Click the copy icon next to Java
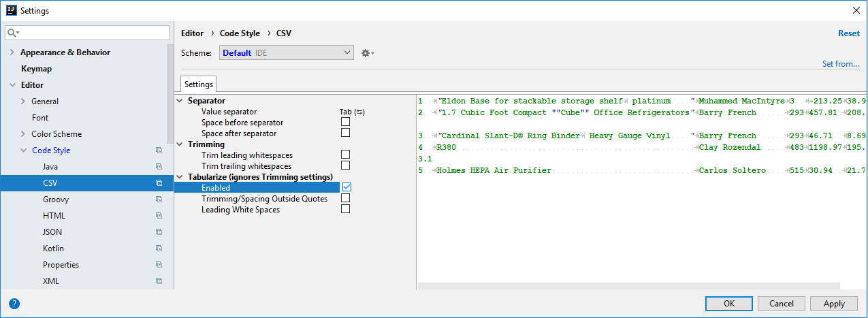This screenshot has height=318, width=868. (159, 167)
